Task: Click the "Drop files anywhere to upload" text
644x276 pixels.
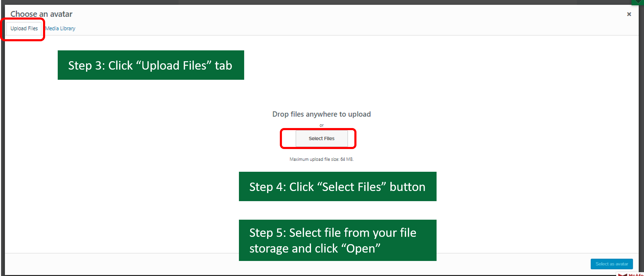Action: pos(321,114)
